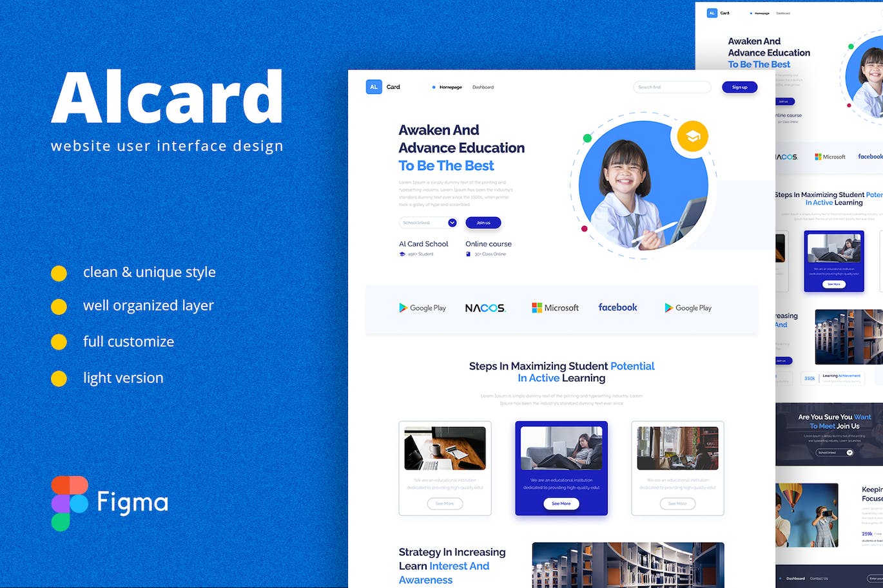Click the NACOS logo in the background page
This screenshot has width=883, height=588.
click(786, 156)
